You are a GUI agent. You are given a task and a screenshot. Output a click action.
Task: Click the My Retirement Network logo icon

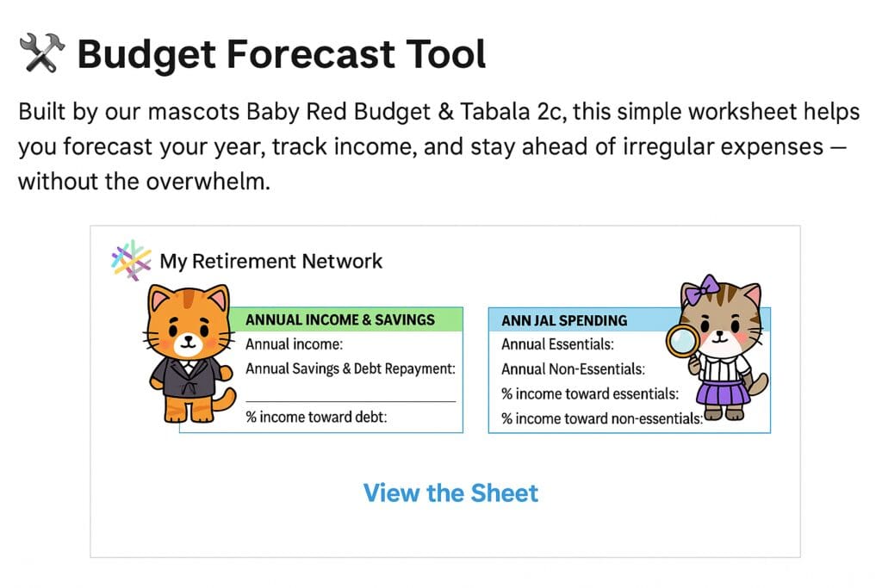131,260
